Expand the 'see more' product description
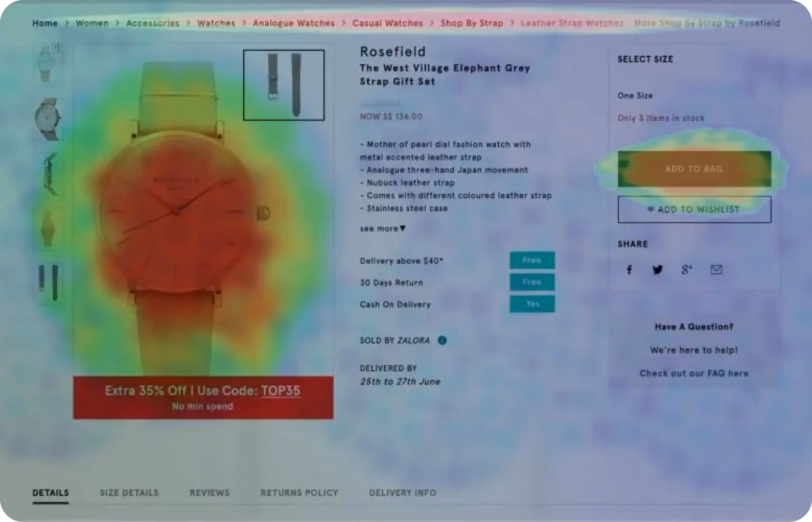The width and height of the screenshot is (812, 522). pyautogui.click(x=382, y=229)
